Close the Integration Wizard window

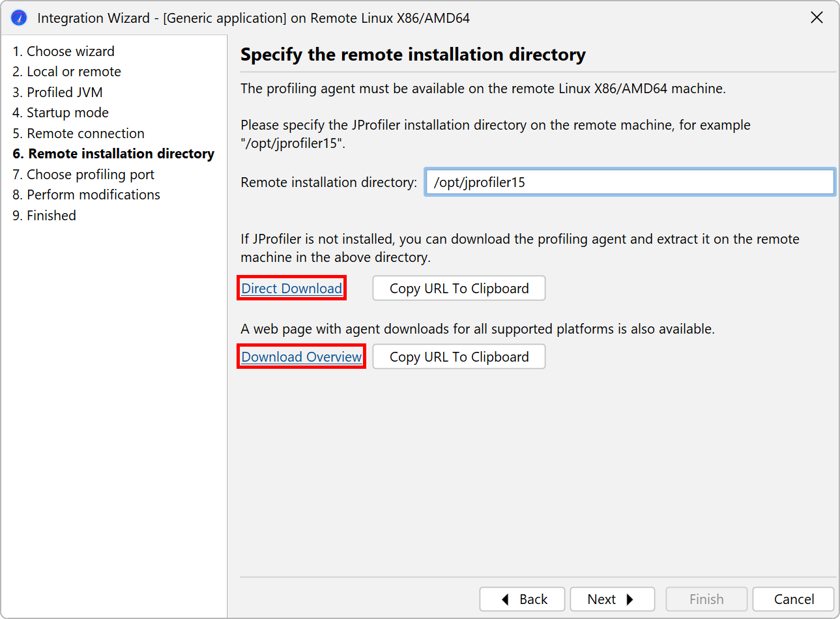pyautogui.click(x=817, y=18)
